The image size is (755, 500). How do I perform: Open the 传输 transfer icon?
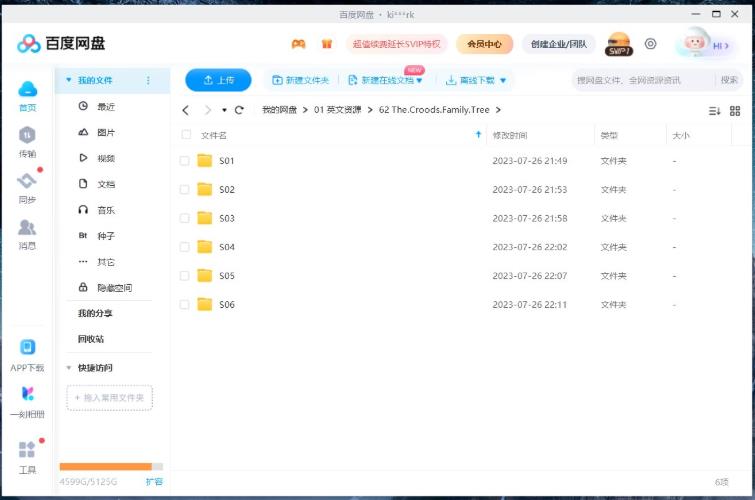pyautogui.click(x=27, y=135)
